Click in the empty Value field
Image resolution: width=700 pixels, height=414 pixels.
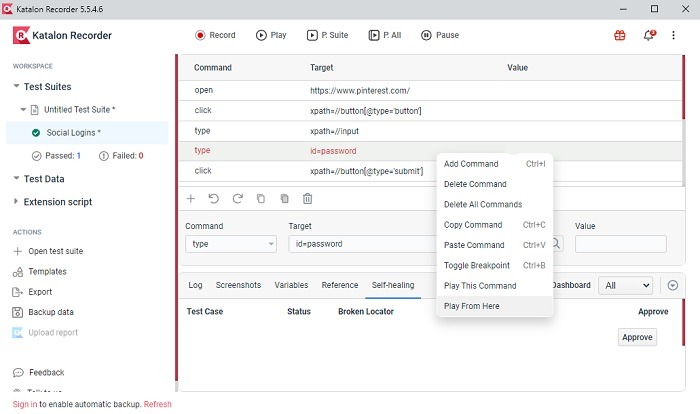coord(621,244)
